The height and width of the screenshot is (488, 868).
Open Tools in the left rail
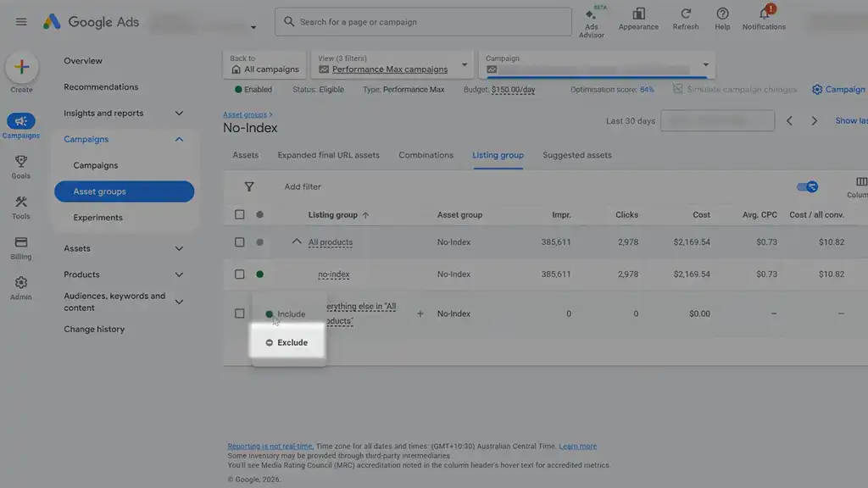[x=21, y=208]
